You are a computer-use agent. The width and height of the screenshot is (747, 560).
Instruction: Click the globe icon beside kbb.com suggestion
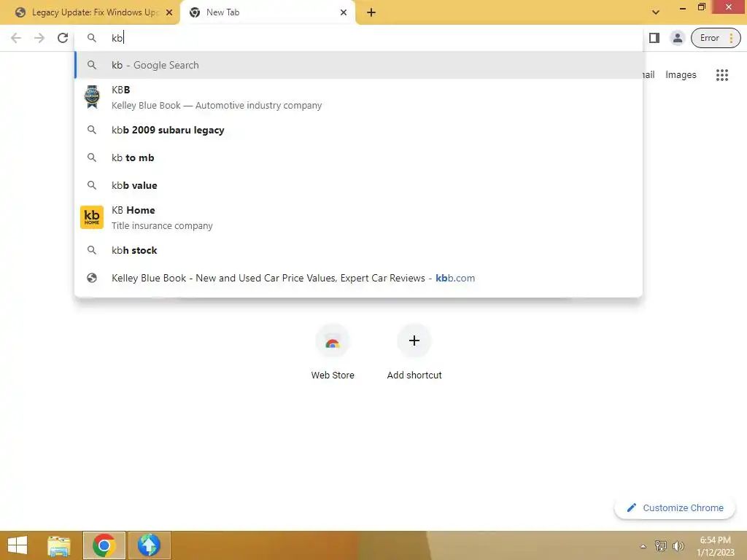pyautogui.click(x=92, y=278)
